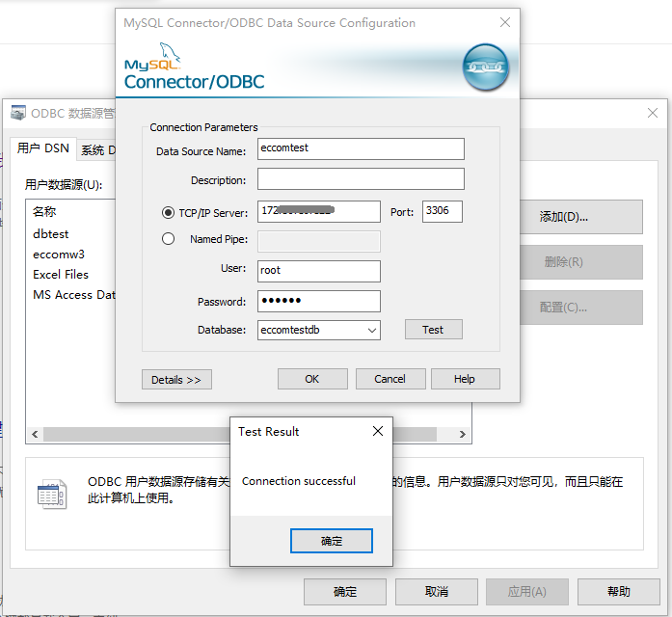This screenshot has height=617, width=672.
Task: Switch to the 用户 DSN tab
Action: tap(42, 148)
